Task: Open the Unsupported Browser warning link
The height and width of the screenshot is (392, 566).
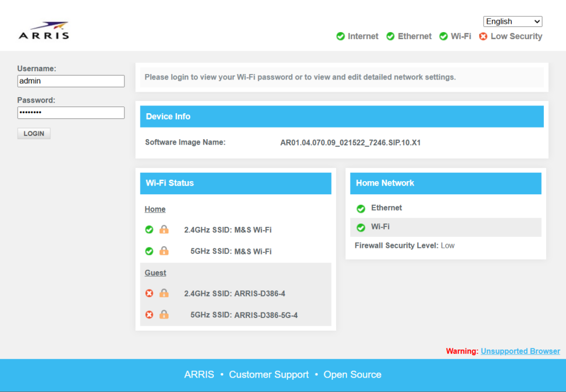Action: click(x=520, y=351)
